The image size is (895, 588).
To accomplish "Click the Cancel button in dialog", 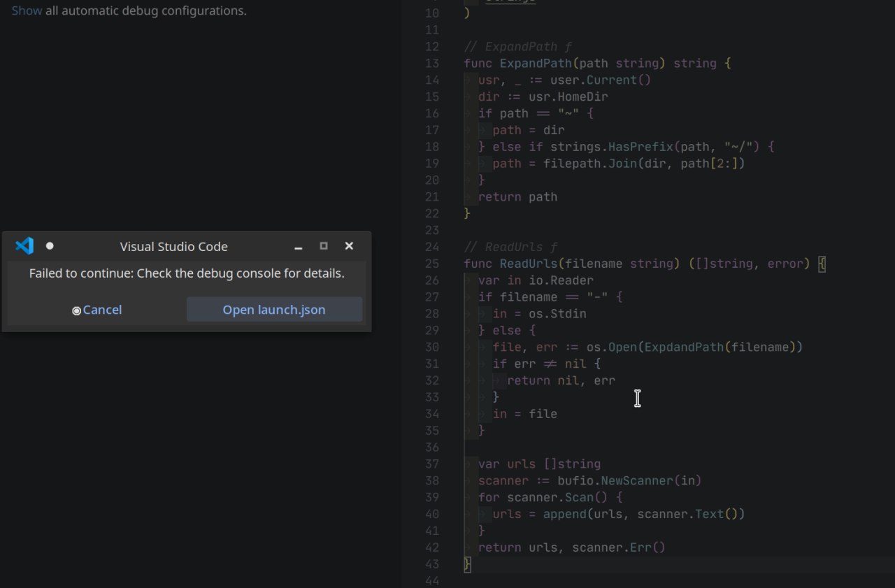I will pos(97,310).
